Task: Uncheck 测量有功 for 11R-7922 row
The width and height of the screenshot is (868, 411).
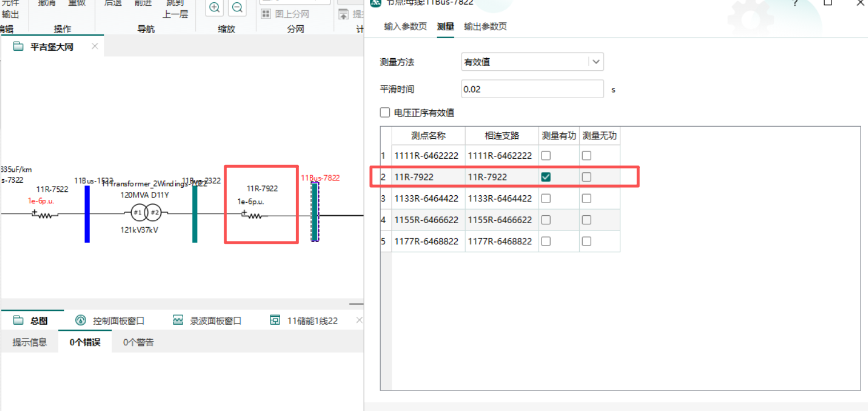Action: [546, 177]
